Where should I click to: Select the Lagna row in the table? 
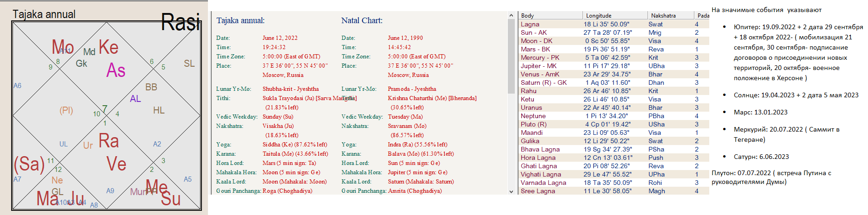pos(614,24)
